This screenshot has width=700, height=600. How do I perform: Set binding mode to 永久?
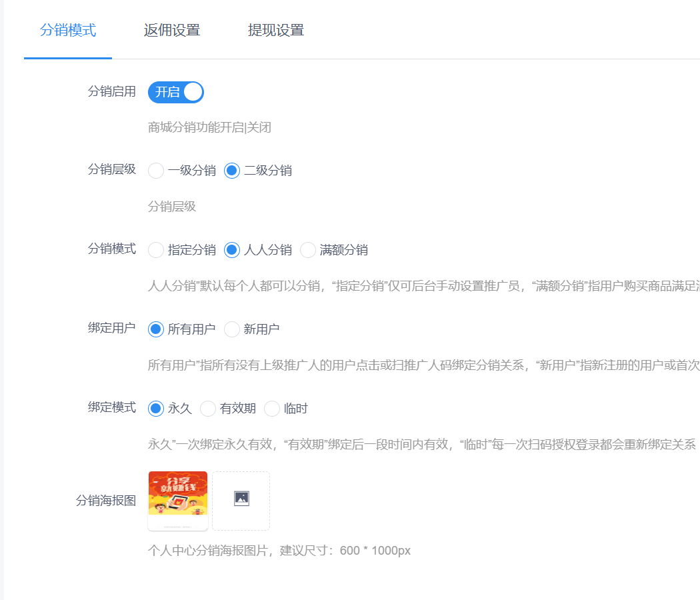(x=156, y=409)
